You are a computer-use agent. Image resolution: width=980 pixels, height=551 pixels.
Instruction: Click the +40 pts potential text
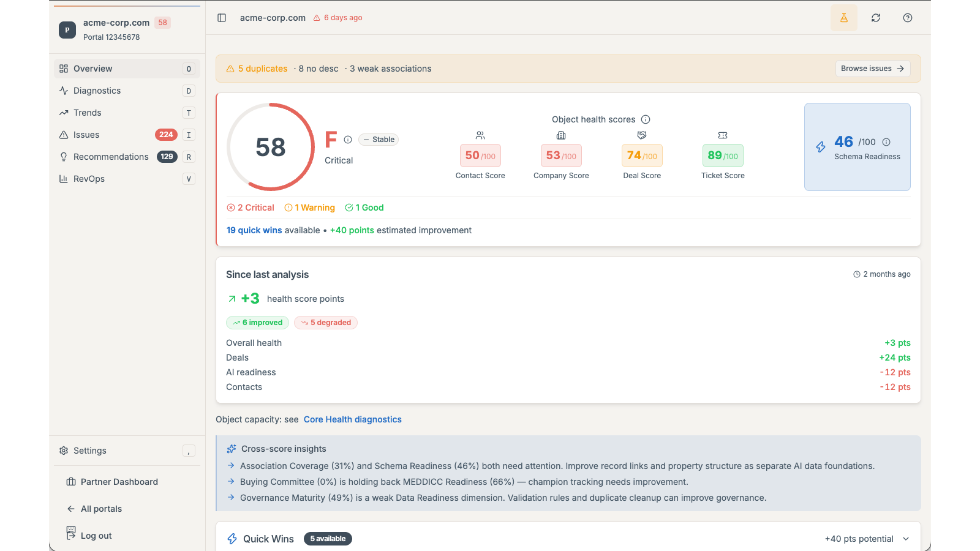pyautogui.click(x=859, y=539)
